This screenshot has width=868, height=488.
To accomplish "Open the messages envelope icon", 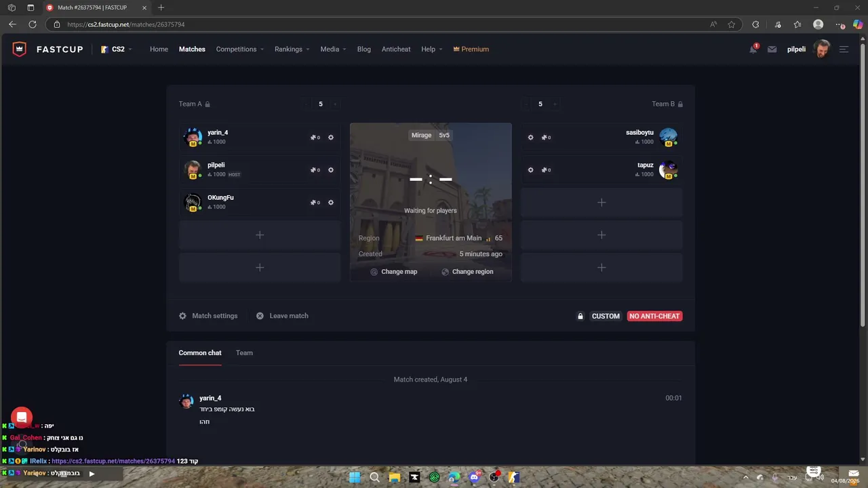I will coord(772,49).
